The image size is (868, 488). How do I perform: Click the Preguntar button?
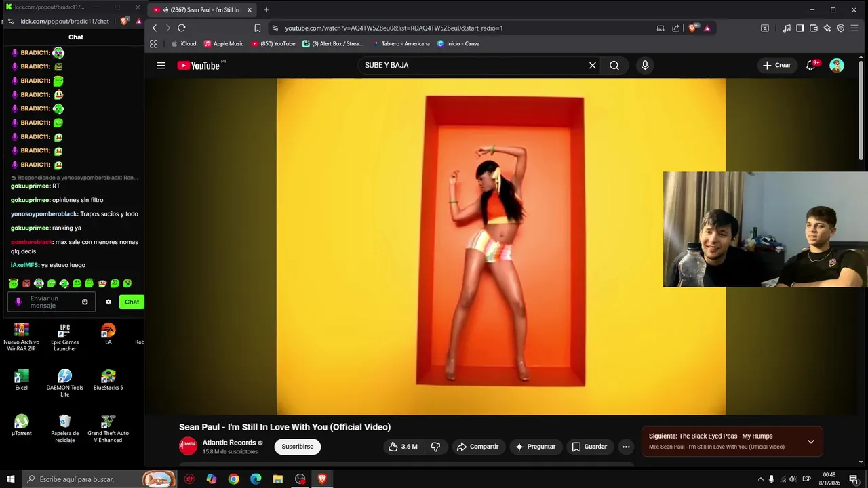point(535,447)
